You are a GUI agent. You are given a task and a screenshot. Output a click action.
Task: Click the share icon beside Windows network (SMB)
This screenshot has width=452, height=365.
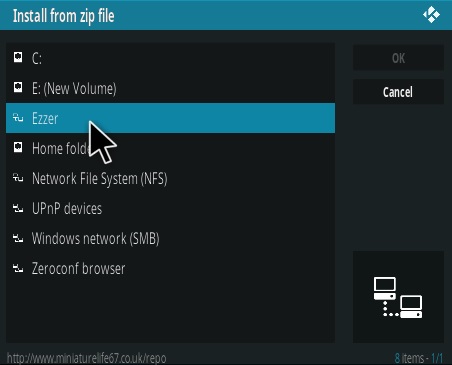18,238
